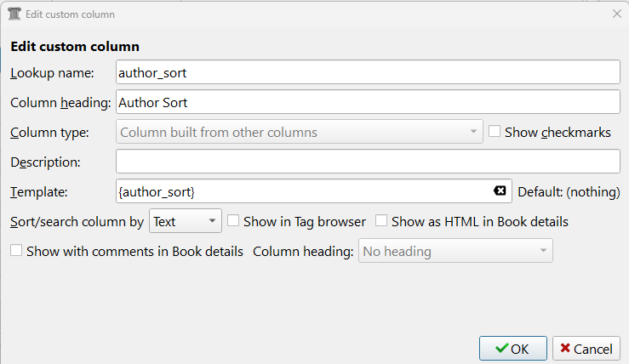This screenshot has height=364, width=629.
Task: Toggle Show in Tag browser checkbox
Action: (x=233, y=221)
